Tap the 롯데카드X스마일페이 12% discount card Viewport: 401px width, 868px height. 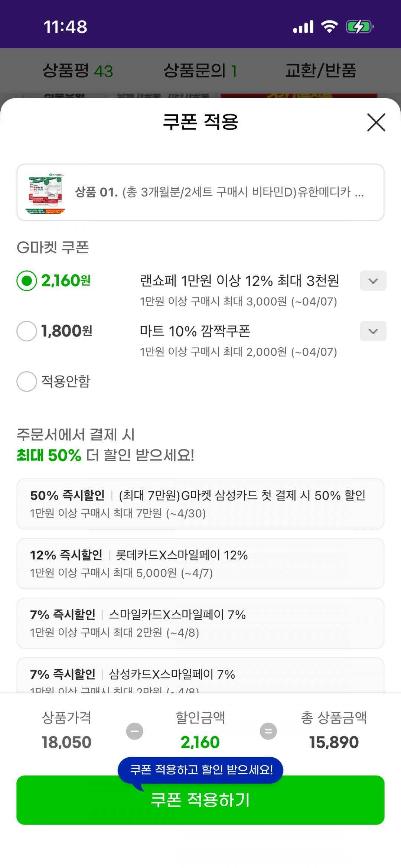pyautogui.click(x=200, y=563)
